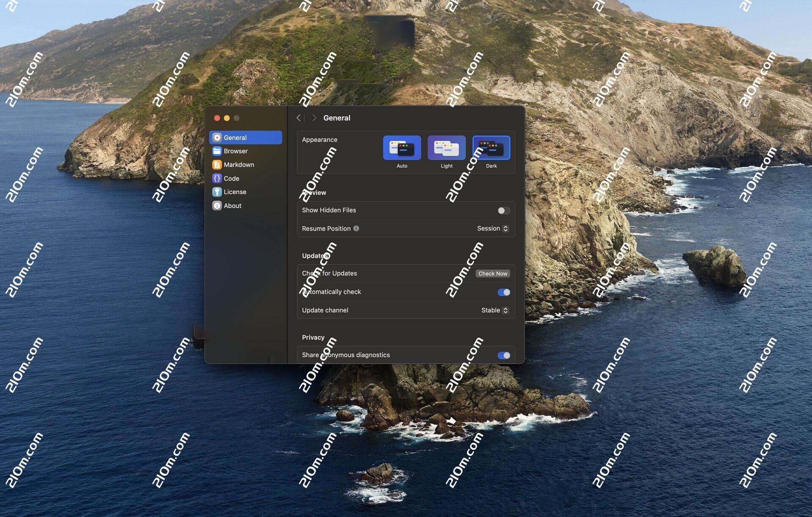Click the Appearance label text
This screenshot has width=812, height=517.
[x=320, y=140]
